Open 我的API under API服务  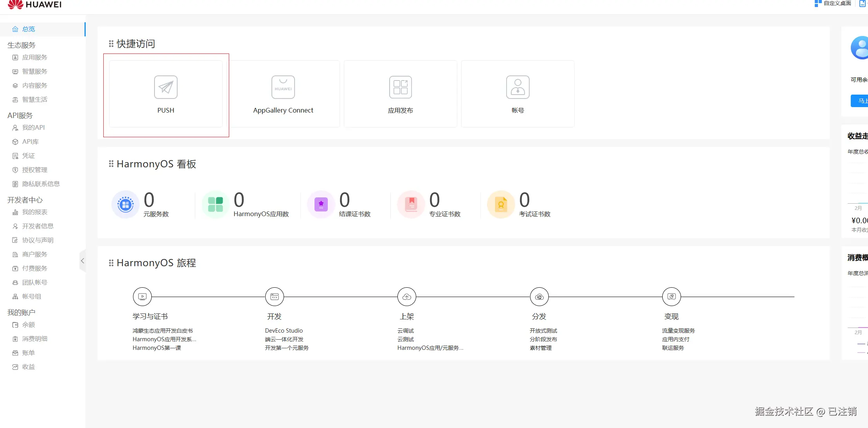[33, 128]
